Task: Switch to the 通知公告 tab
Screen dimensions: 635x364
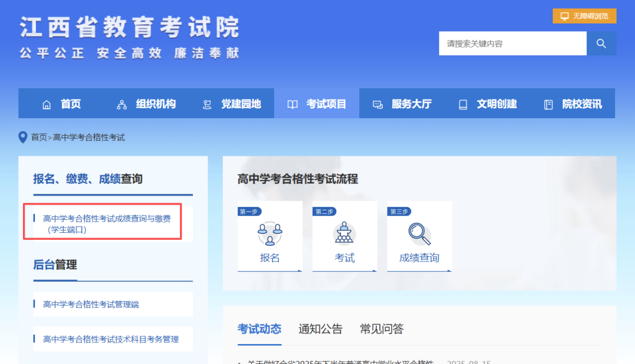Action: (x=320, y=329)
